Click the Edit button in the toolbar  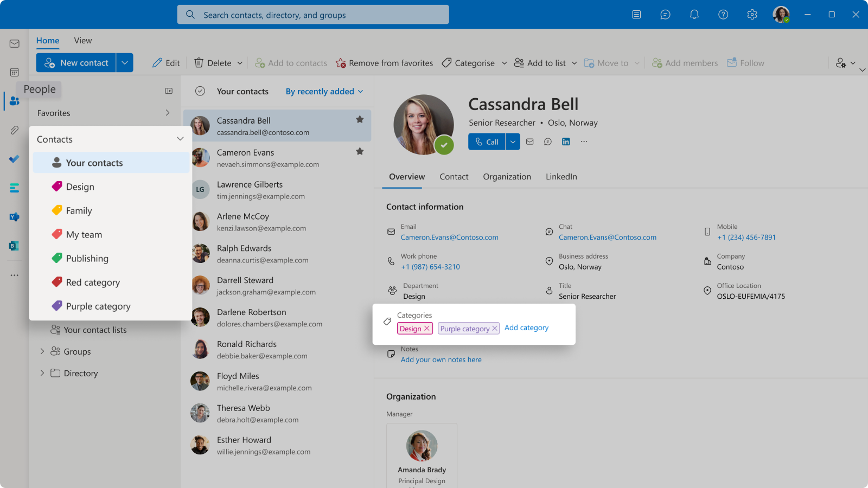pos(166,62)
